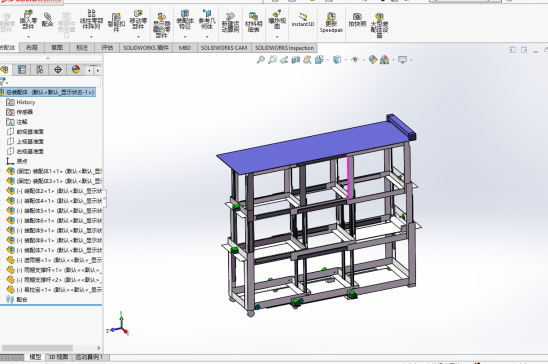Open PropertyManager tab in left panel
The image size is (548, 364).
click(22, 70)
